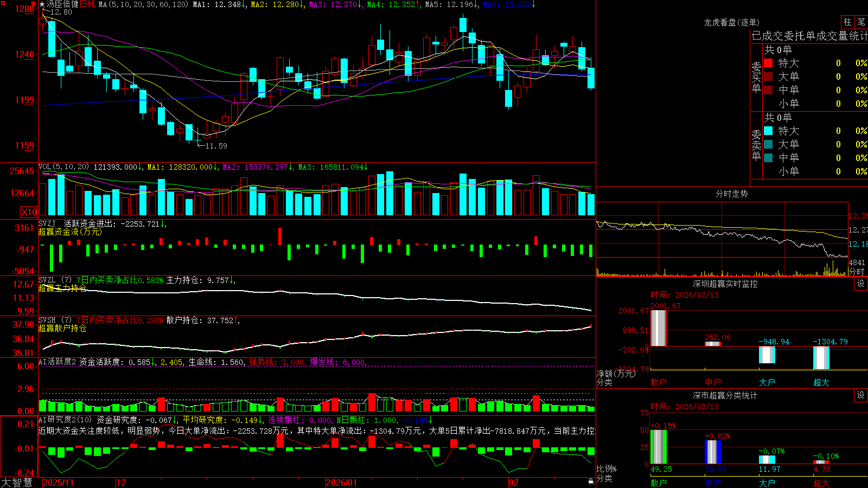Click the 分时走势 panel title
The width and height of the screenshot is (868, 488).
(731, 194)
